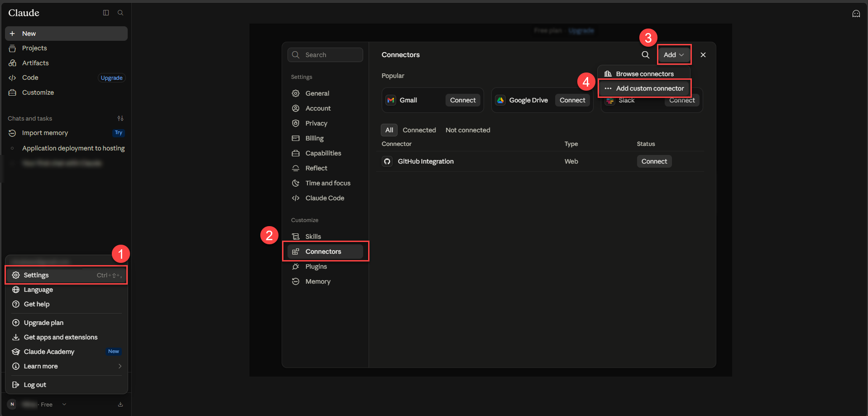Viewport: 868px width, 416px height.
Task: Click the Gmail icon
Action: [x=391, y=100]
